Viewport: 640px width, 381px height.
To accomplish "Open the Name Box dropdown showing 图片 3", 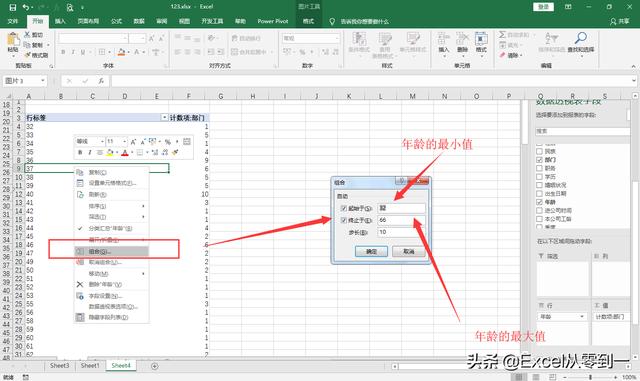I will [x=42, y=81].
